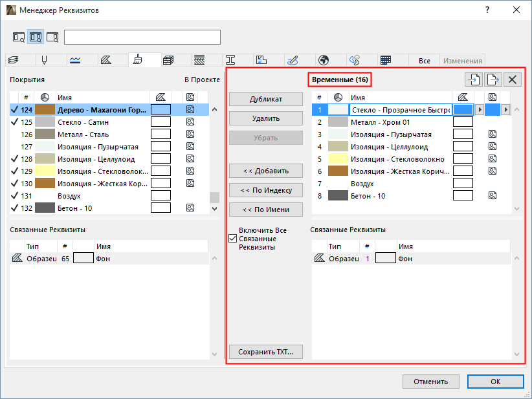Open the Zone Categories tab

[261, 60]
